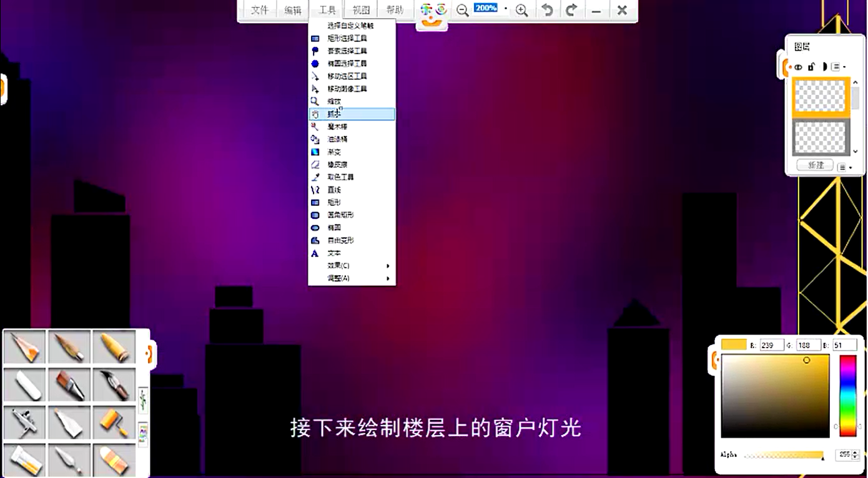Click the undo arrow button
The height and width of the screenshot is (478, 868).
click(x=547, y=11)
